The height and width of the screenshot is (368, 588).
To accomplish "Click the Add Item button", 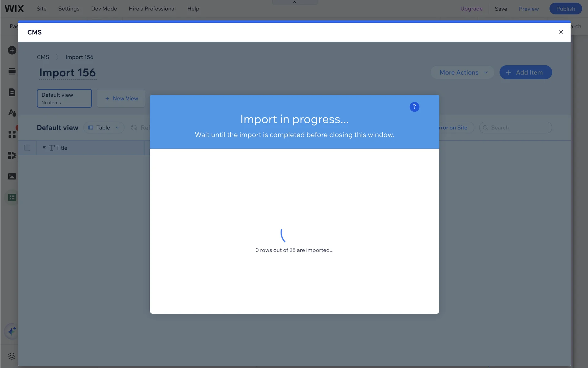I will [526, 72].
